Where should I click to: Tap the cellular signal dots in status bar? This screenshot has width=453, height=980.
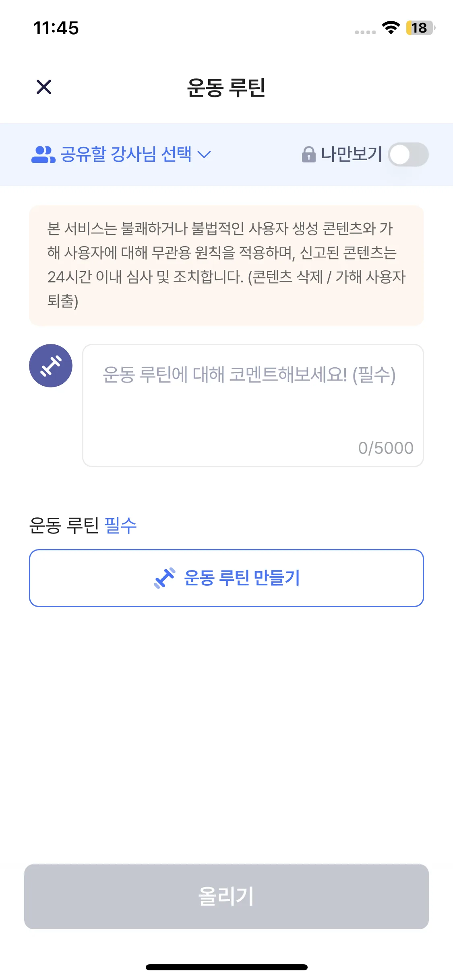coord(365,32)
